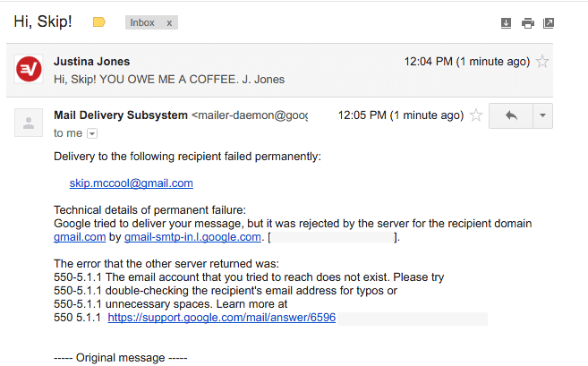This screenshot has width=588, height=366.
Task: Open the More dropdown next to reply
Action: coord(542,115)
